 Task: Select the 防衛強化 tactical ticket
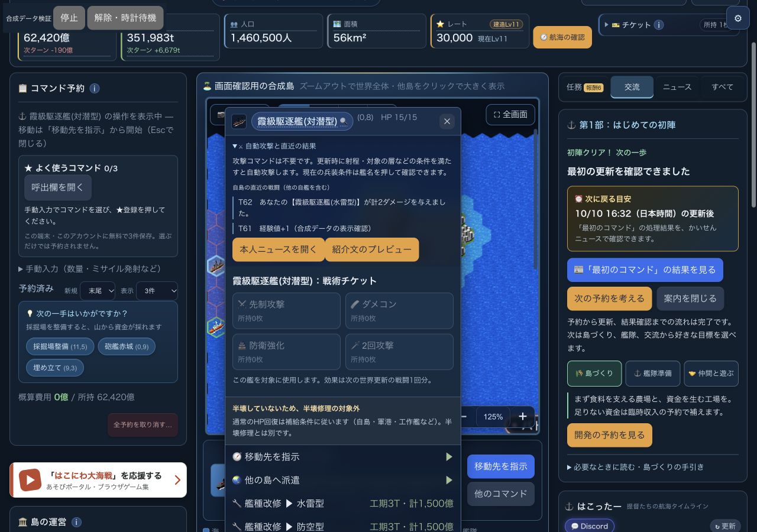(x=286, y=352)
